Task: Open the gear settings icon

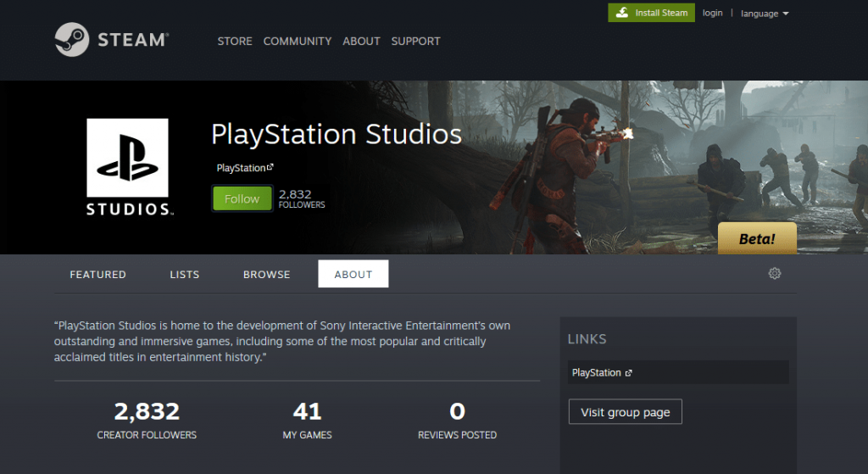Action: pos(775,273)
